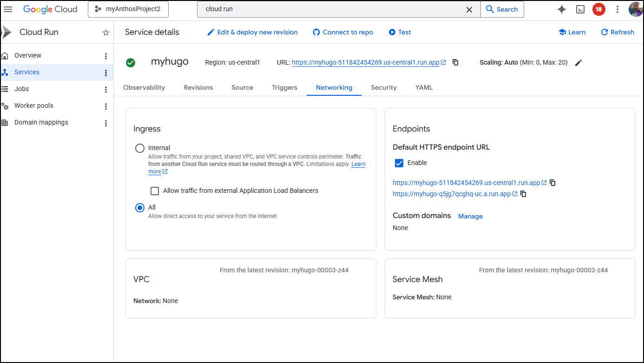The width and height of the screenshot is (644, 363).
Task: Copy the q5jg7qcghq endpoint URL
Action: point(523,194)
